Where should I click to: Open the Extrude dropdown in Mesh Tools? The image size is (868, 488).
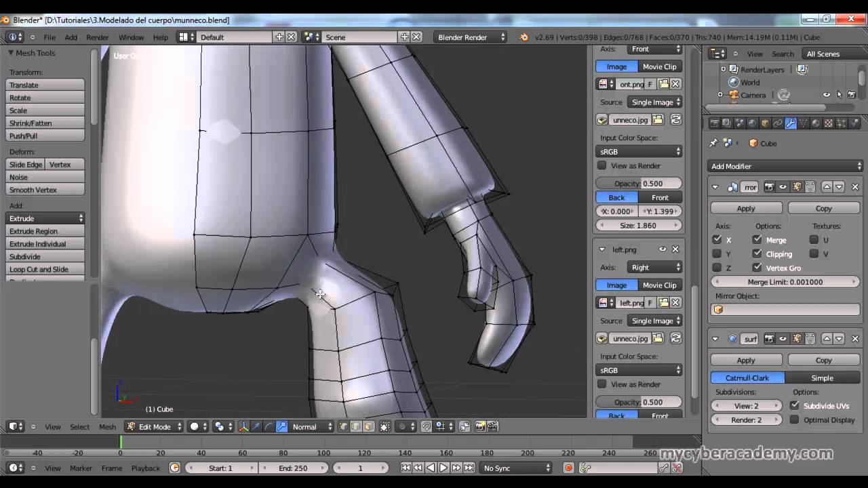pyautogui.click(x=45, y=218)
